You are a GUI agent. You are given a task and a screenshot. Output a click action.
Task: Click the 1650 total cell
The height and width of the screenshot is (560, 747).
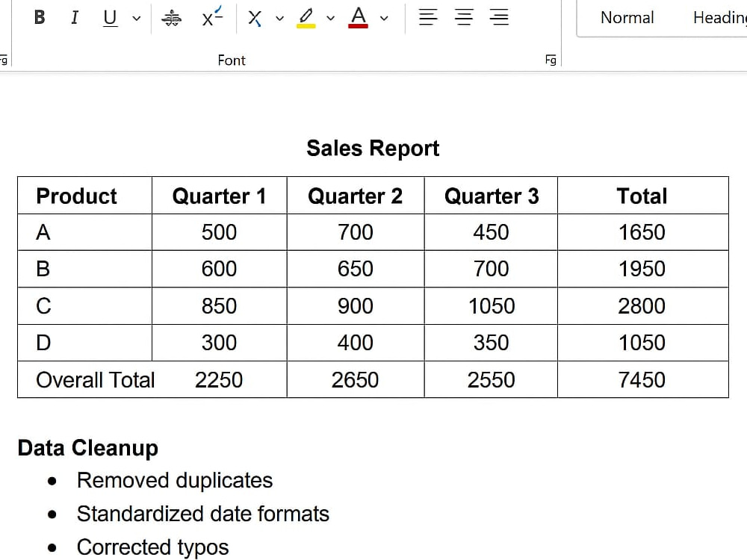click(642, 232)
